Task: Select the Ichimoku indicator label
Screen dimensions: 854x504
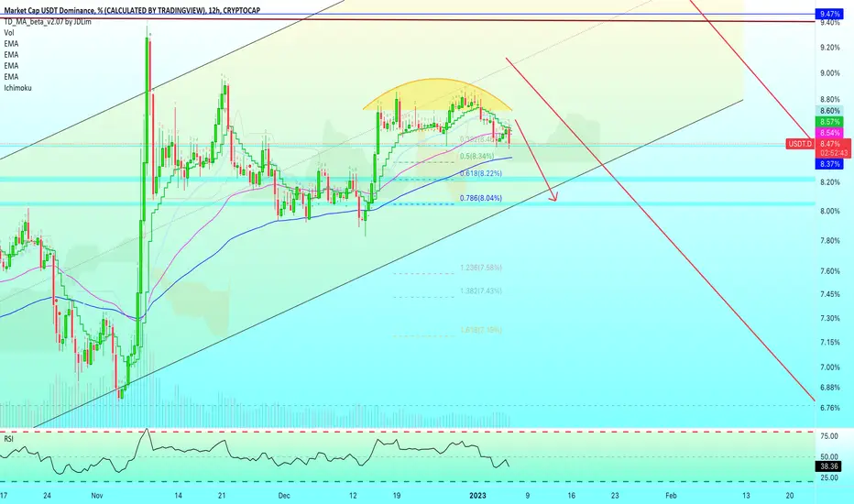Action: (17, 88)
